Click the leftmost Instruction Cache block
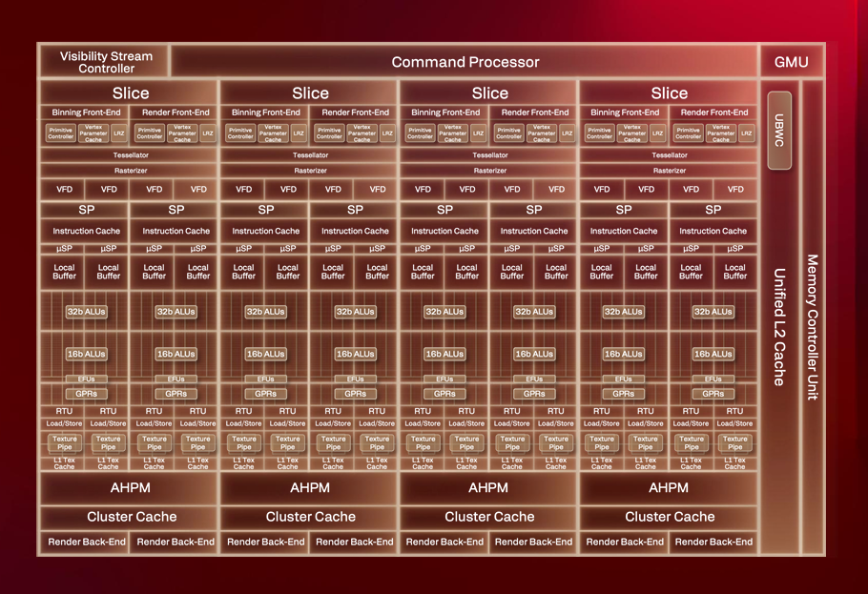This screenshot has width=868, height=594. point(86,231)
